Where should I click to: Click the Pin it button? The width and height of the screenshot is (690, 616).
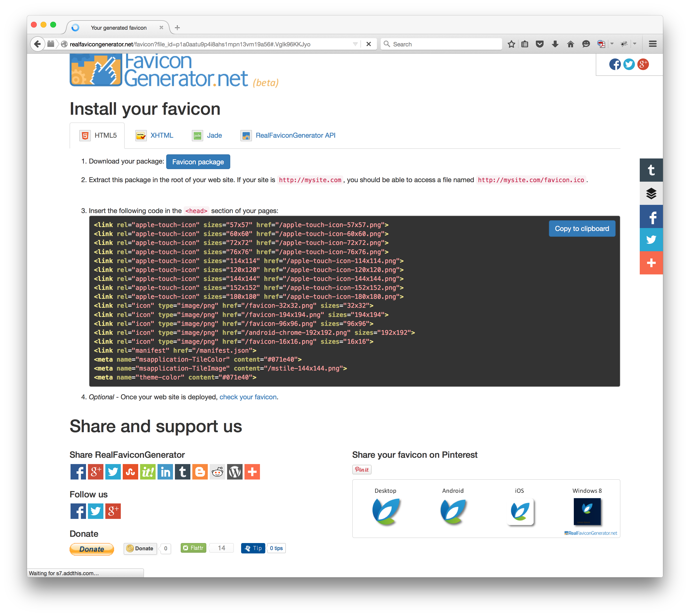(362, 469)
